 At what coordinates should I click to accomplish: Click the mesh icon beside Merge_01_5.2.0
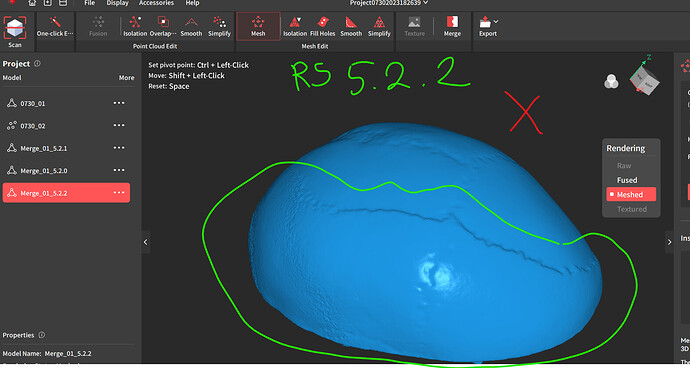click(x=12, y=170)
